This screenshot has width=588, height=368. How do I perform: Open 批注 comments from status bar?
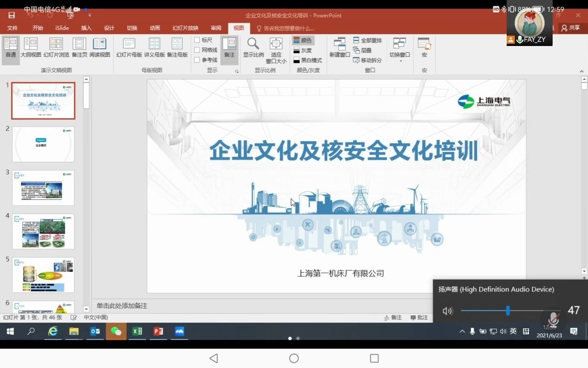point(419,317)
